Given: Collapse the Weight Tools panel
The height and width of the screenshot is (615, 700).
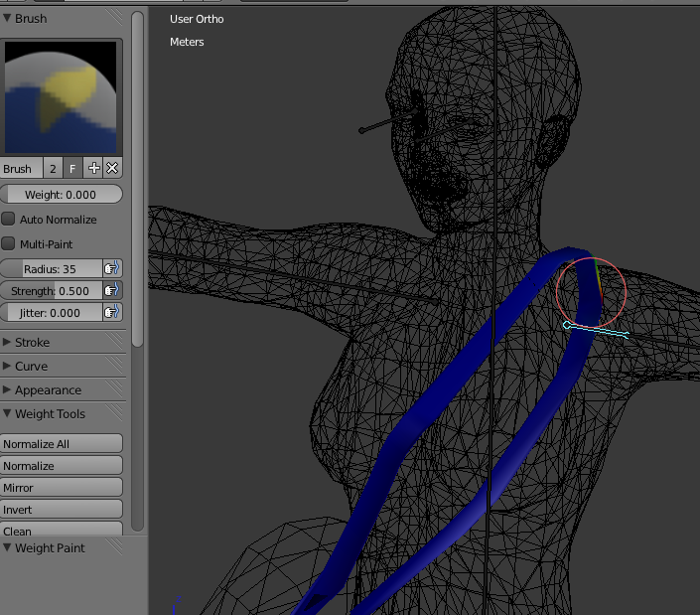Looking at the screenshot, I should [x=7, y=413].
